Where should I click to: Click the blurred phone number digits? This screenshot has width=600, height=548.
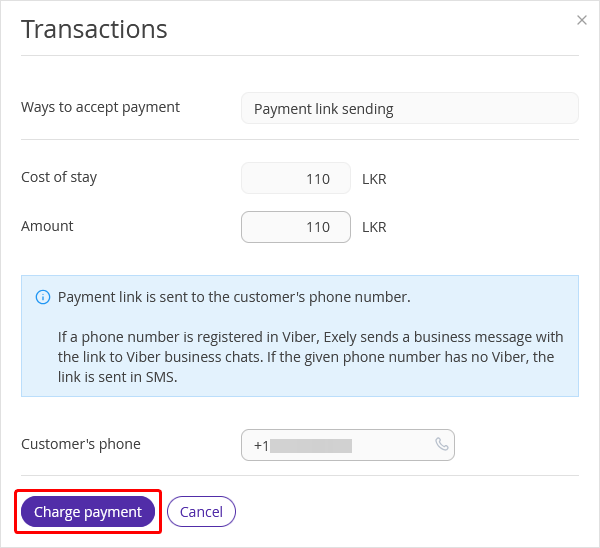point(311,445)
